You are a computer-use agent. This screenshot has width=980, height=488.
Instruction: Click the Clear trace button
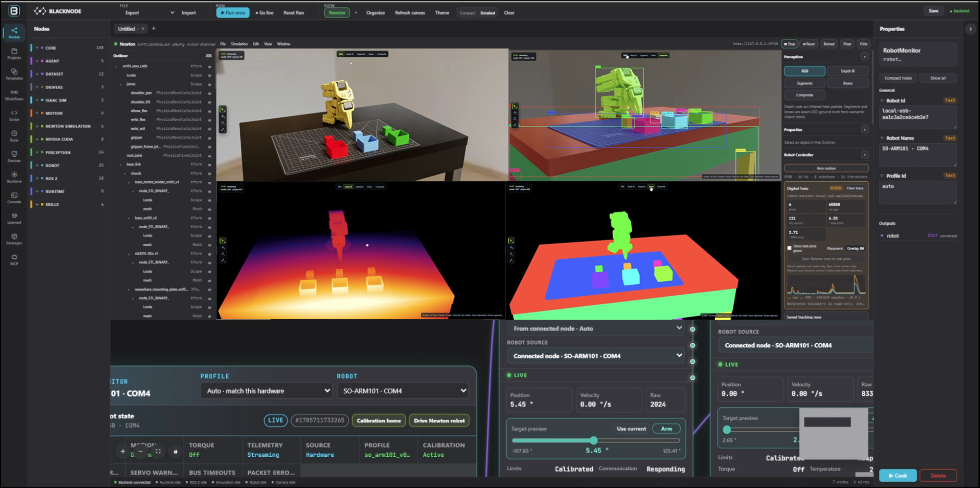pyautogui.click(x=855, y=188)
